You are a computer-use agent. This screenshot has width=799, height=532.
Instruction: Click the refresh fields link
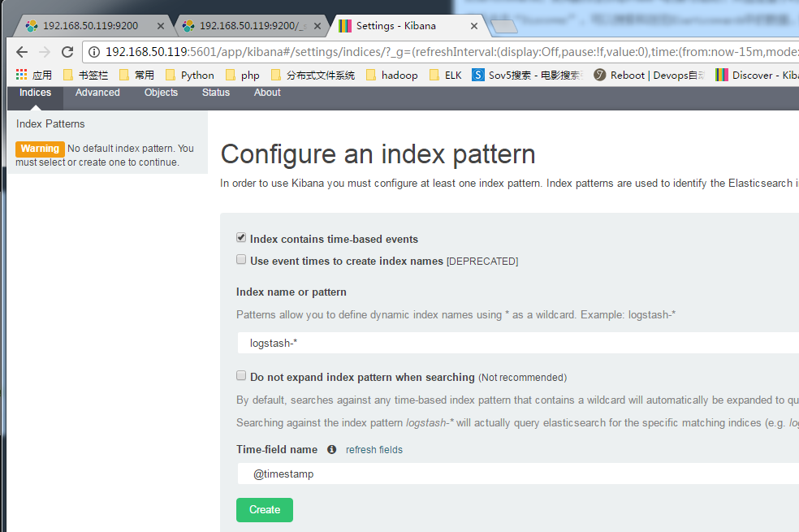coord(374,450)
